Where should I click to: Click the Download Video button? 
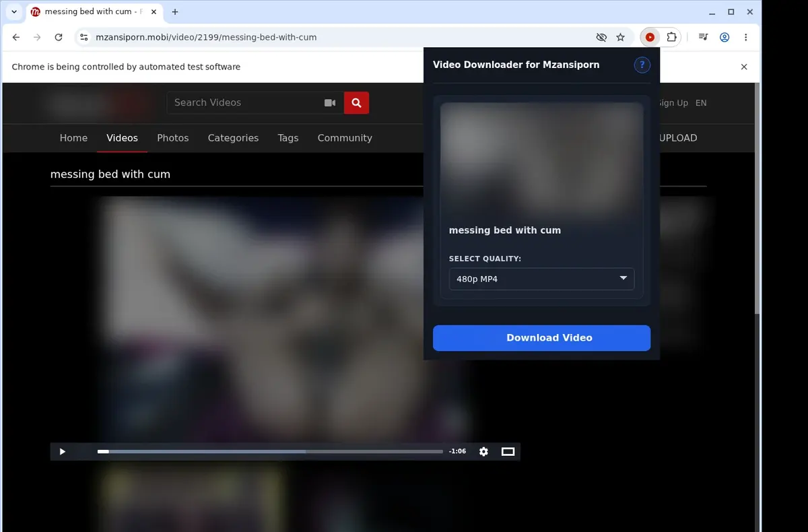click(x=541, y=338)
